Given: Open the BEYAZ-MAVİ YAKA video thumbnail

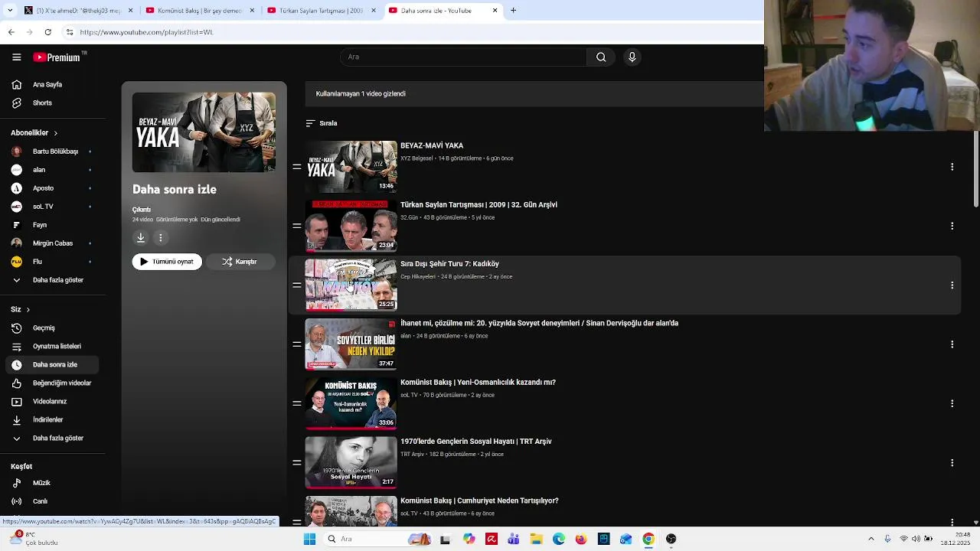Looking at the screenshot, I should coord(351,167).
